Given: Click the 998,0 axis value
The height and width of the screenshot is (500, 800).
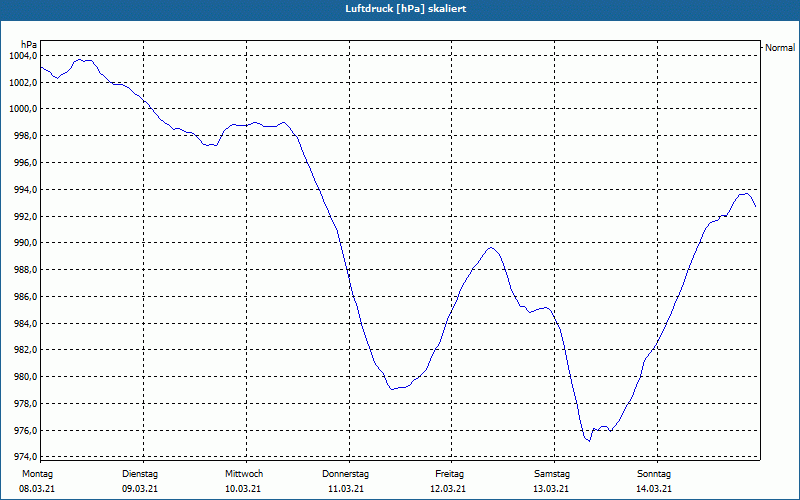Looking at the screenshot, I should (x=24, y=136).
